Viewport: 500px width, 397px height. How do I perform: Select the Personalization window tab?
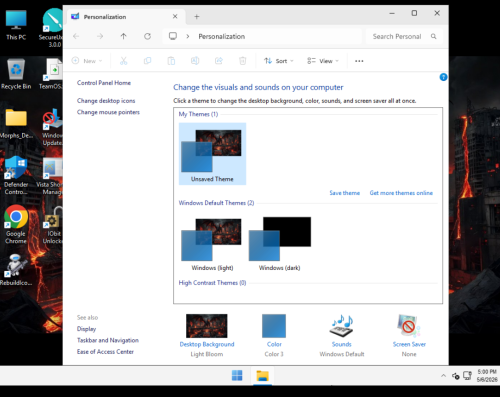point(126,17)
